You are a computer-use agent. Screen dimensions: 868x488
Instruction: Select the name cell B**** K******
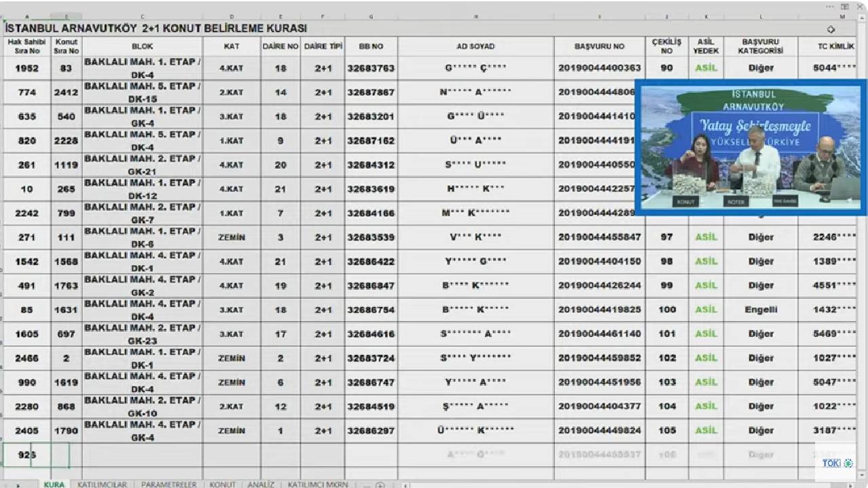click(475, 285)
